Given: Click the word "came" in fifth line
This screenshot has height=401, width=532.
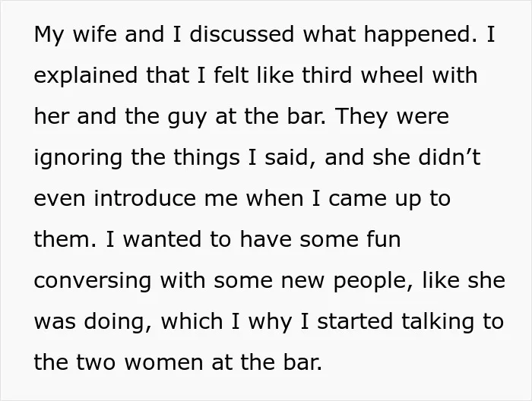Looking at the screenshot, I should pos(357,199).
